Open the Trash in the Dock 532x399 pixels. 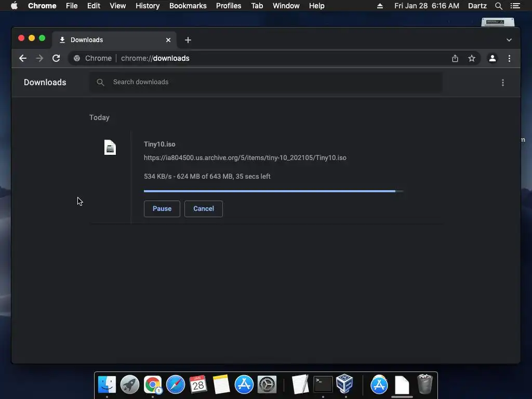pyautogui.click(x=424, y=384)
